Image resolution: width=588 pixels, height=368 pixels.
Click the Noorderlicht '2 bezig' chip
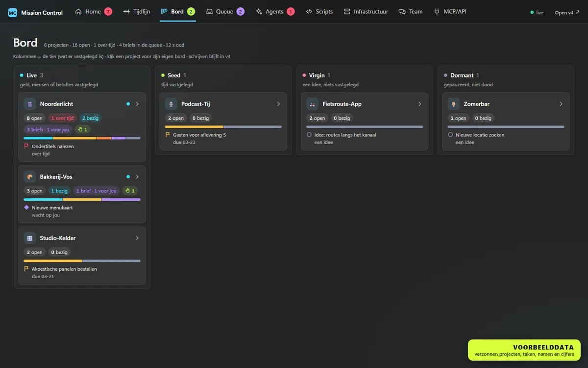[90, 118]
